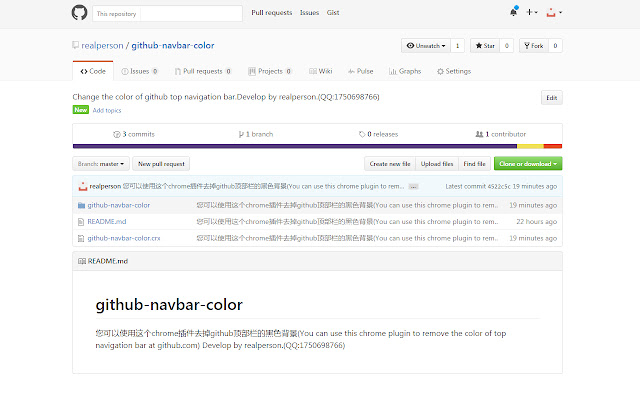Click the folder icon for github-navbar-color

pos(81,205)
